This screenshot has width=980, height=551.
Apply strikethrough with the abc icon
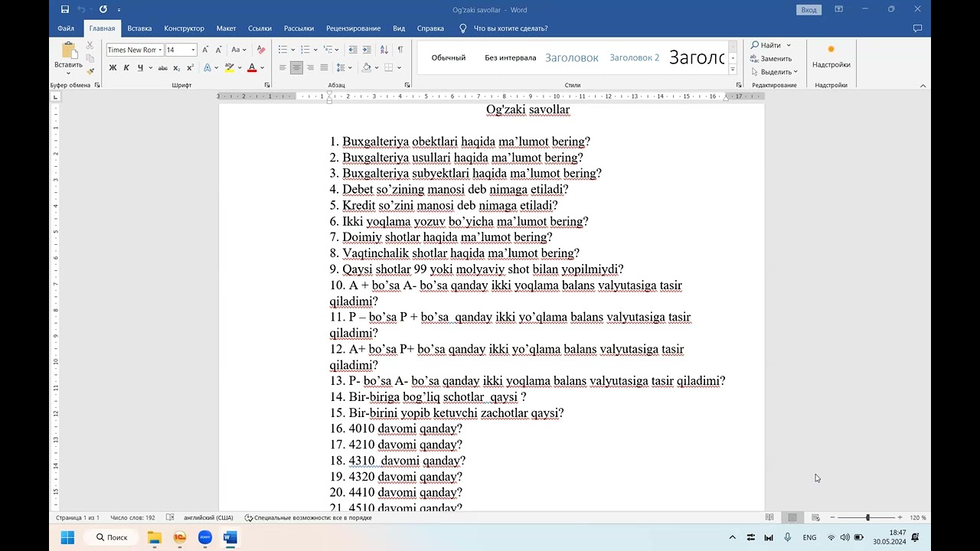162,68
